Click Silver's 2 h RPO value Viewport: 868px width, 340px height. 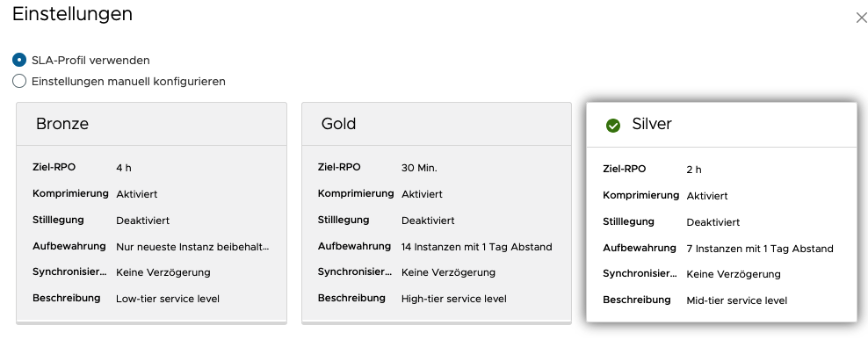tap(694, 170)
